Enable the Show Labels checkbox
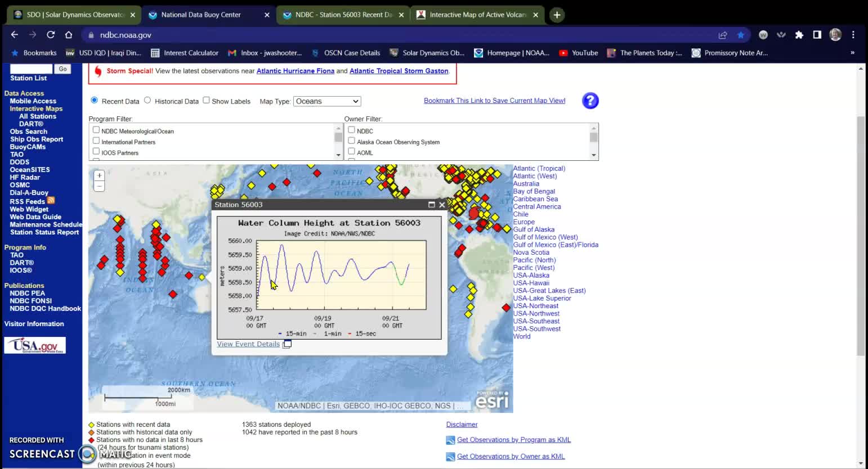Image resolution: width=868 pixels, height=469 pixels. tap(206, 100)
